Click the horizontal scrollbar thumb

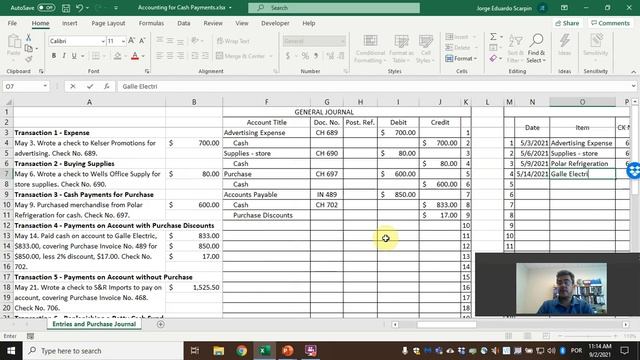point(447,324)
